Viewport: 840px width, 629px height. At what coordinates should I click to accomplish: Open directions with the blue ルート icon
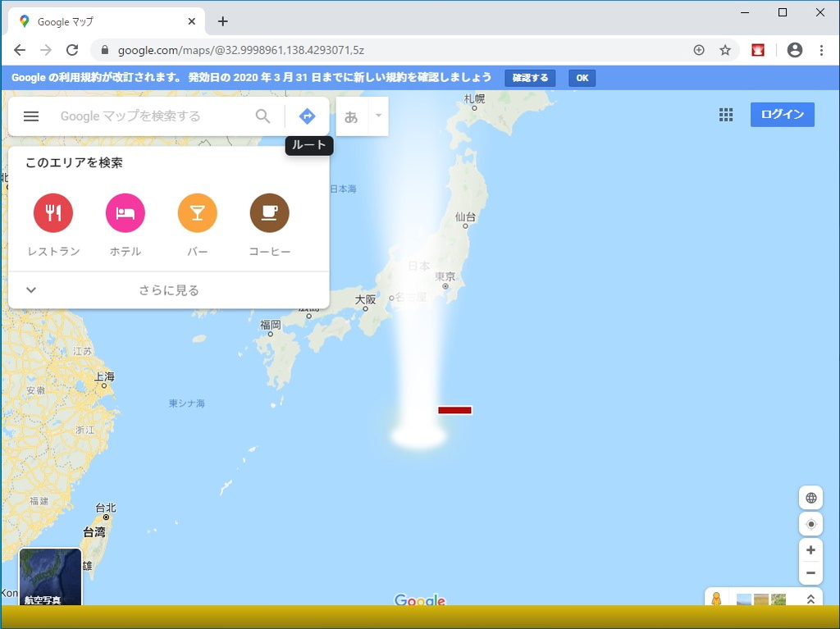coord(307,116)
